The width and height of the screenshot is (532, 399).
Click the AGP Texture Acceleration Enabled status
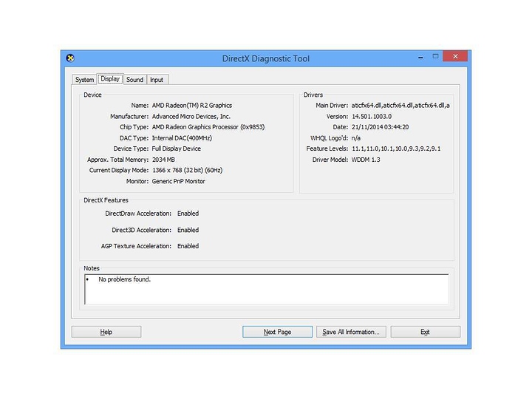click(x=188, y=246)
